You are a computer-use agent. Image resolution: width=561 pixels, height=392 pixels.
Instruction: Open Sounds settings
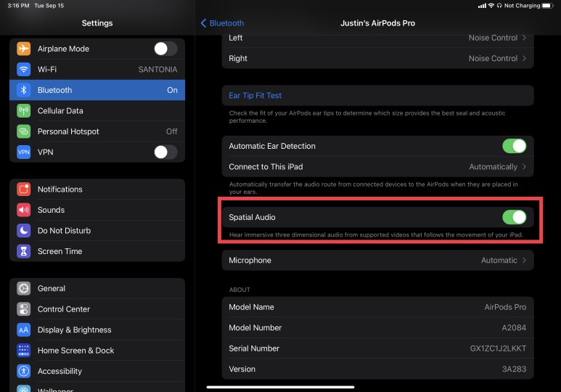click(x=97, y=210)
